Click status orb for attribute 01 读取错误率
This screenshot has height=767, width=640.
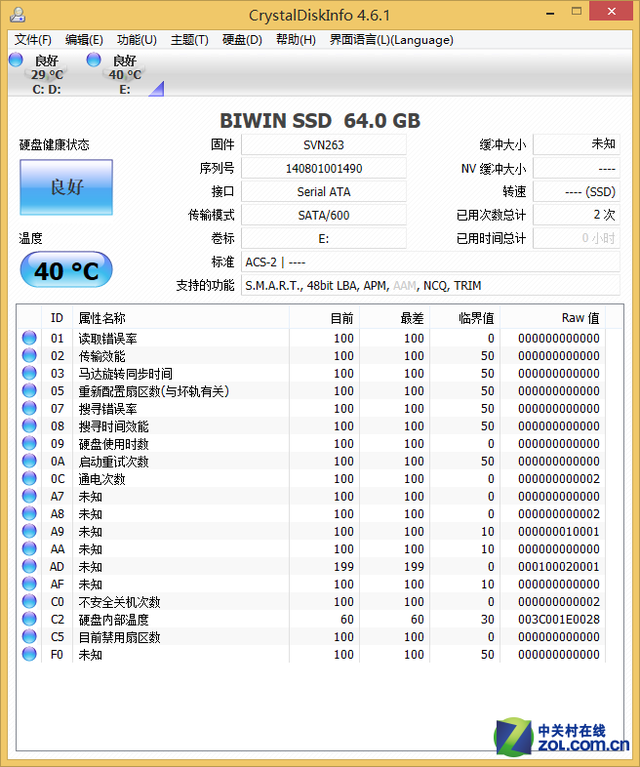[29, 338]
